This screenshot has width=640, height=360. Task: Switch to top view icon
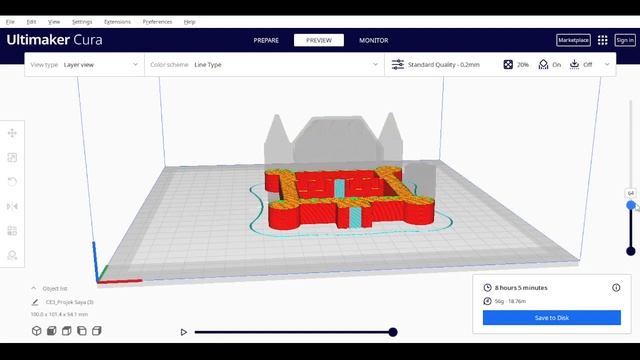pos(67,331)
